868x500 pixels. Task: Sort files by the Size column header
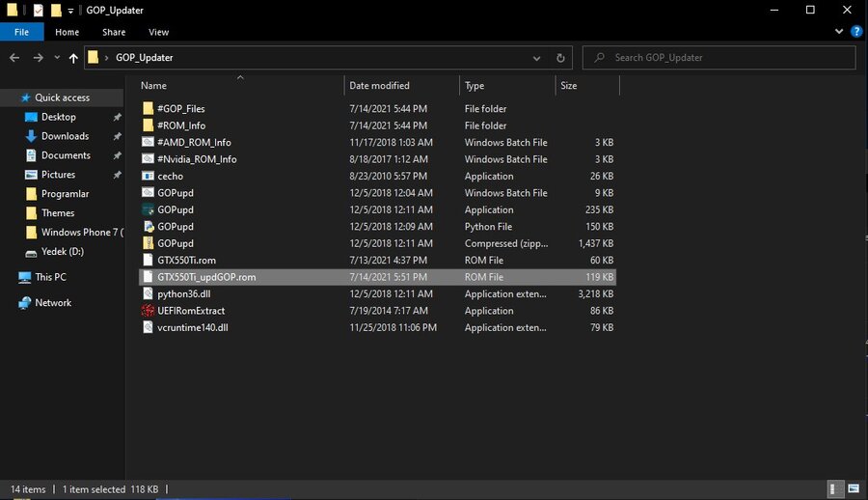pyautogui.click(x=569, y=86)
